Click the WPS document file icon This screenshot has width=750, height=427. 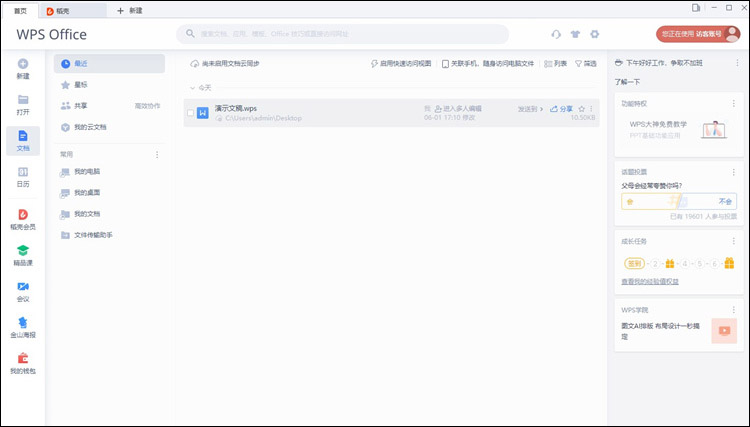pos(203,113)
